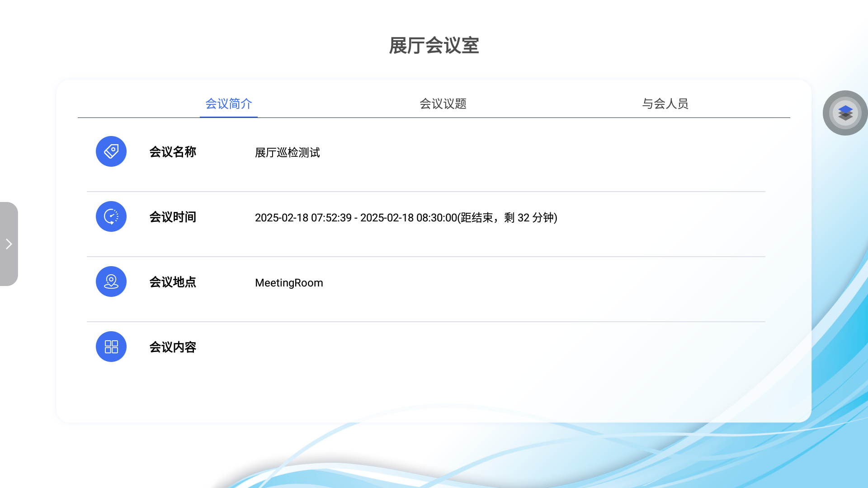Select the meeting time range text
Screen dimensions: 868x488
coord(406,218)
